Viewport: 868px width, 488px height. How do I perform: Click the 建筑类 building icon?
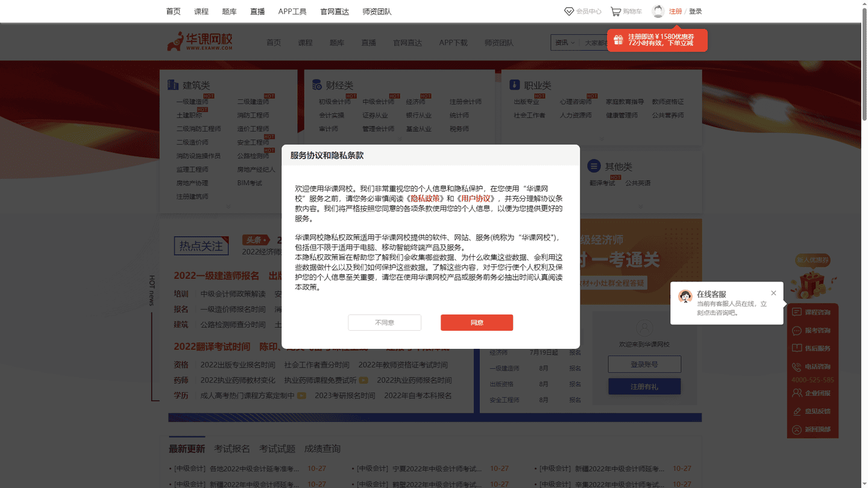[173, 85]
